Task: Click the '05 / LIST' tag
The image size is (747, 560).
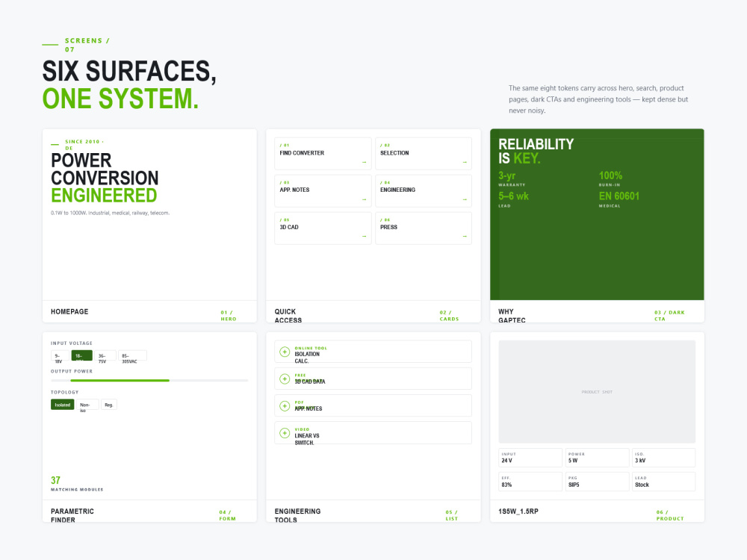Action: tap(452, 516)
